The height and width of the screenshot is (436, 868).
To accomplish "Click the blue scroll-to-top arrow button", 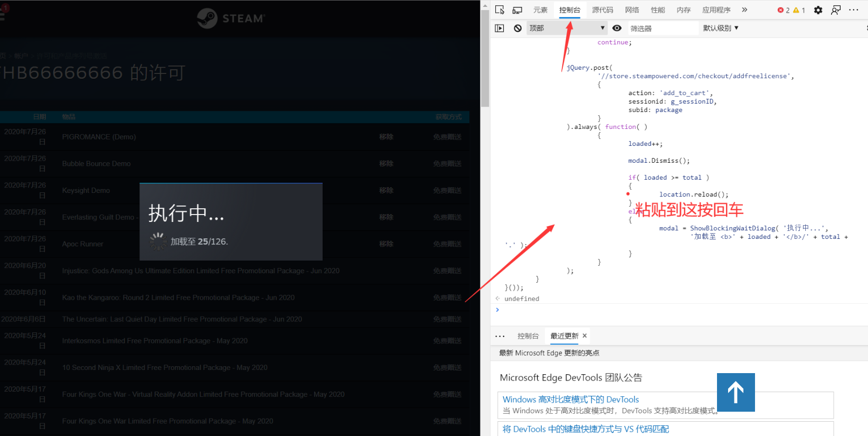I will 735,392.
